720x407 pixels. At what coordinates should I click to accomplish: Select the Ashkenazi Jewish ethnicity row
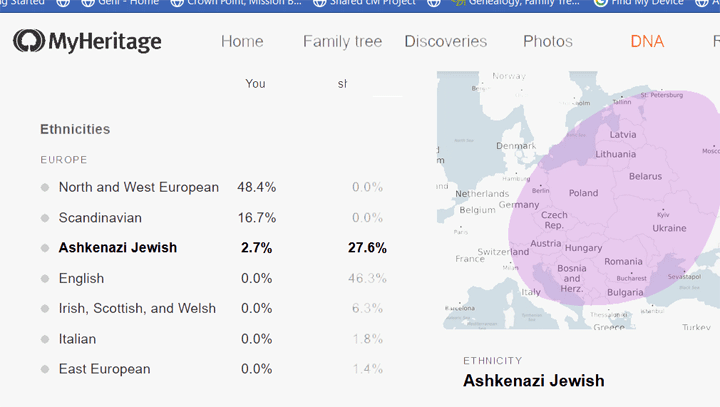(x=214, y=248)
